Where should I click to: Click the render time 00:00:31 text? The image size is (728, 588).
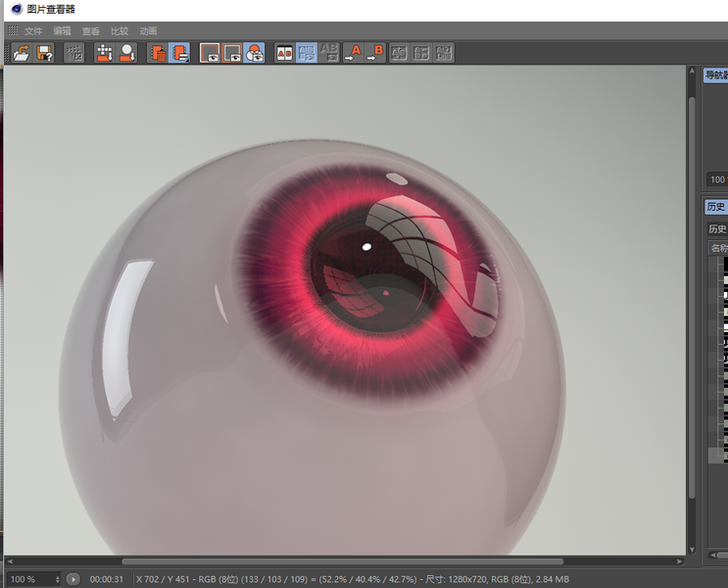[x=107, y=579]
